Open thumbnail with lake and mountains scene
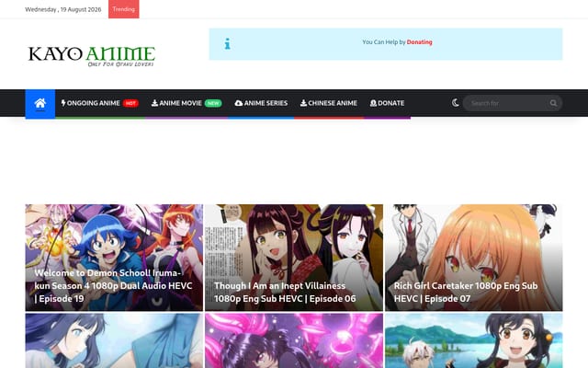588x368 pixels. (474, 340)
